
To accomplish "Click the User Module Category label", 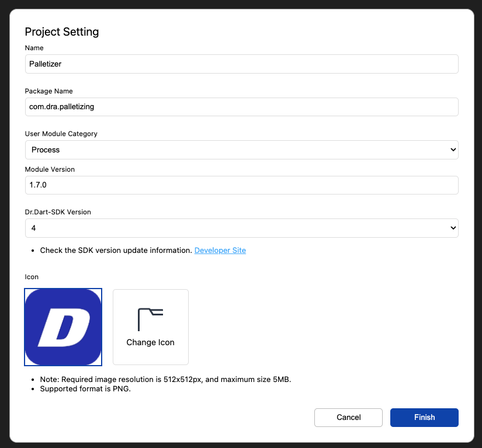I will 61,134.
